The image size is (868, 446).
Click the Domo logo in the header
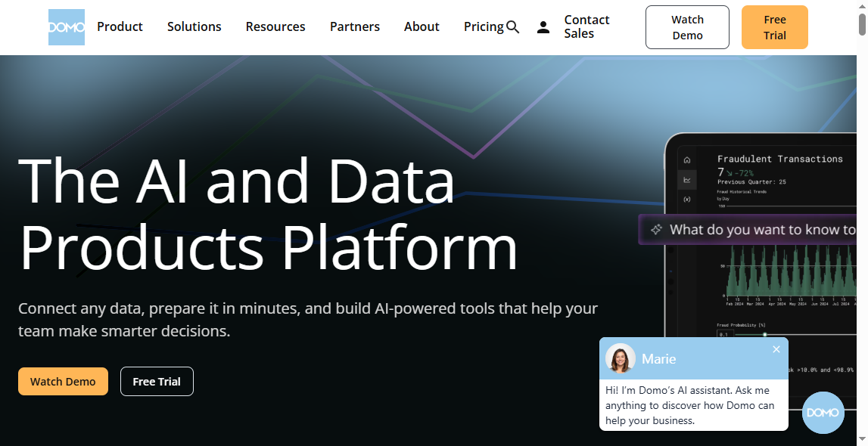(x=67, y=27)
